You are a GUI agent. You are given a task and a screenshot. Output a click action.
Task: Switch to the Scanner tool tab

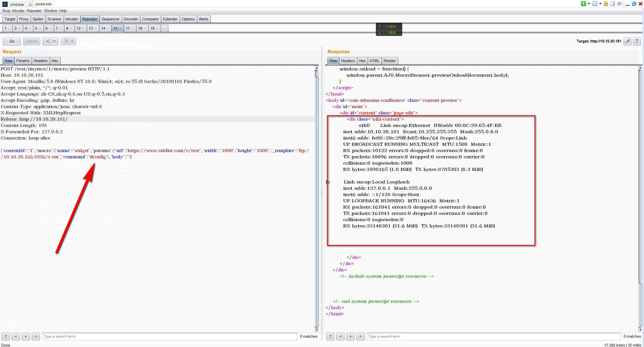tap(54, 19)
